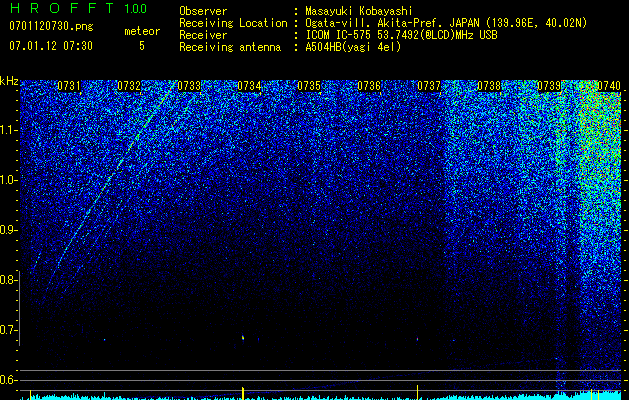Click the meteor echo spot below 0737
Image resolution: width=629 pixels, height=400 pixels.
click(418, 339)
